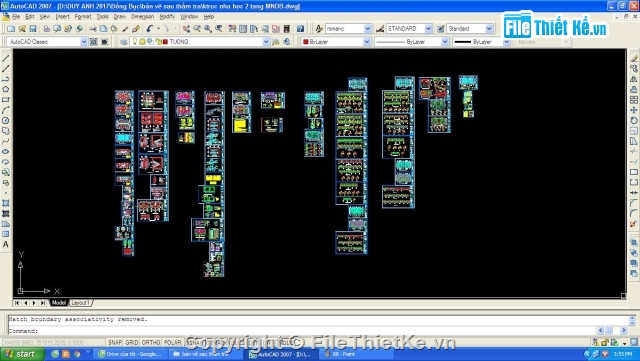The height and width of the screenshot is (361, 640).
Task: Select the Multiline Text tool
Action: tap(6, 244)
